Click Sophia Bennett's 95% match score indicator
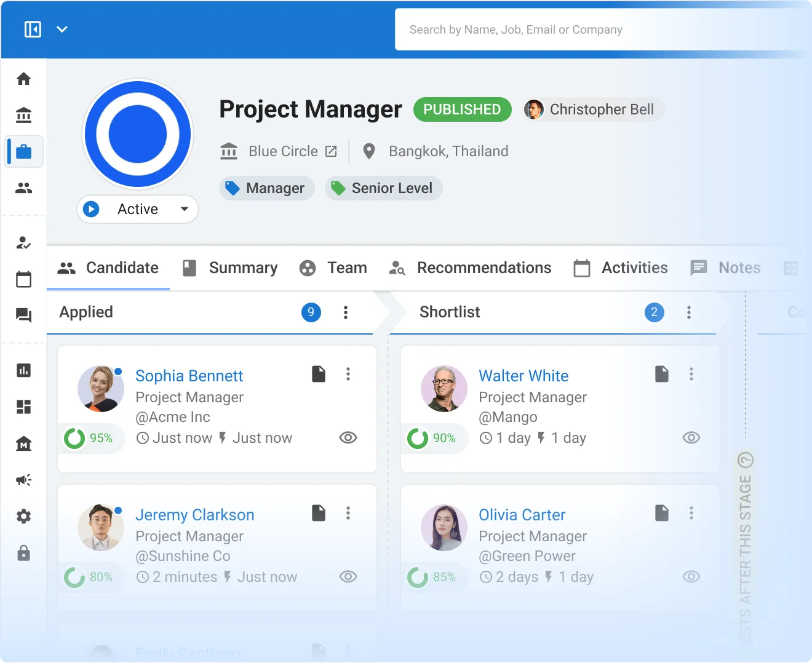The height and width of the screenshot is (663, 812). pyautogui.click(x=89, y=438)
